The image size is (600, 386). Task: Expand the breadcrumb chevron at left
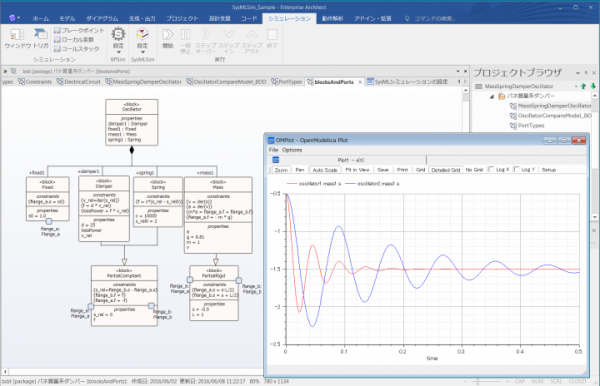tap(5, 71)
